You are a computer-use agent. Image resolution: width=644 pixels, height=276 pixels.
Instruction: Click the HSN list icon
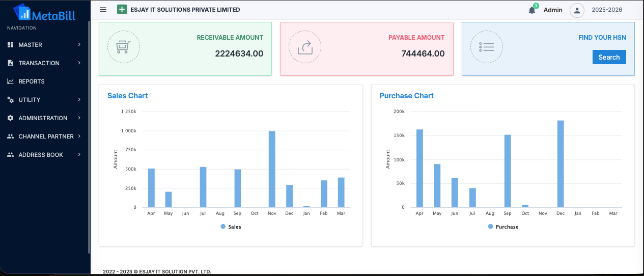tap(486, 47)
